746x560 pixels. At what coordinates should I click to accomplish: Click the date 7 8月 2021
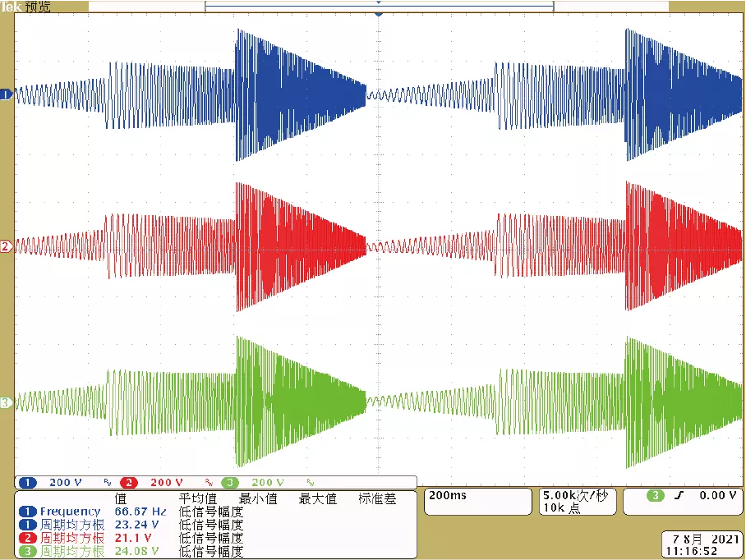click(x=706, y=539)
